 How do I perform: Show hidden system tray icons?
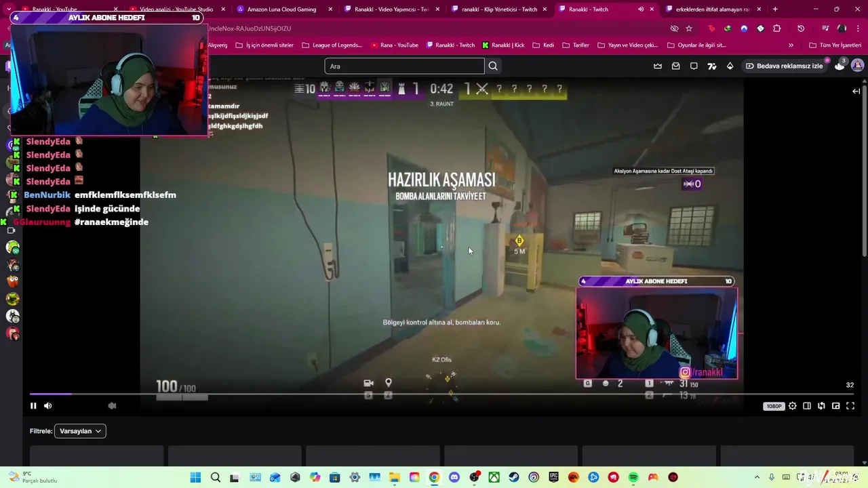coord(757,477)
